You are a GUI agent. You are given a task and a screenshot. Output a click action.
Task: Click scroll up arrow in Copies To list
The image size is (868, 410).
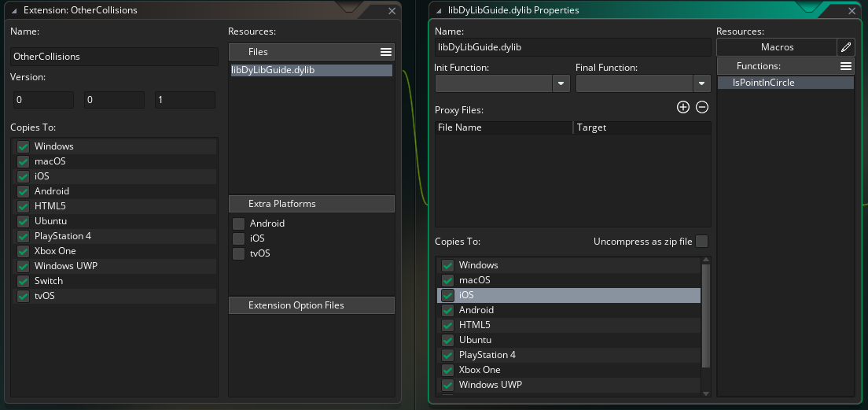pos(706,260)
